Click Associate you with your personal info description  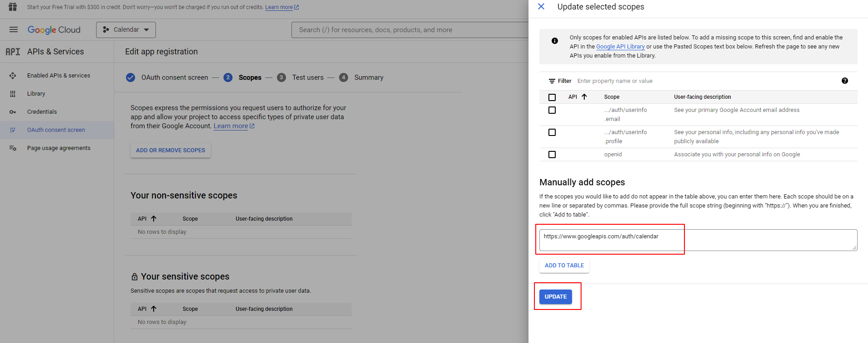click(x=737, y=155)
